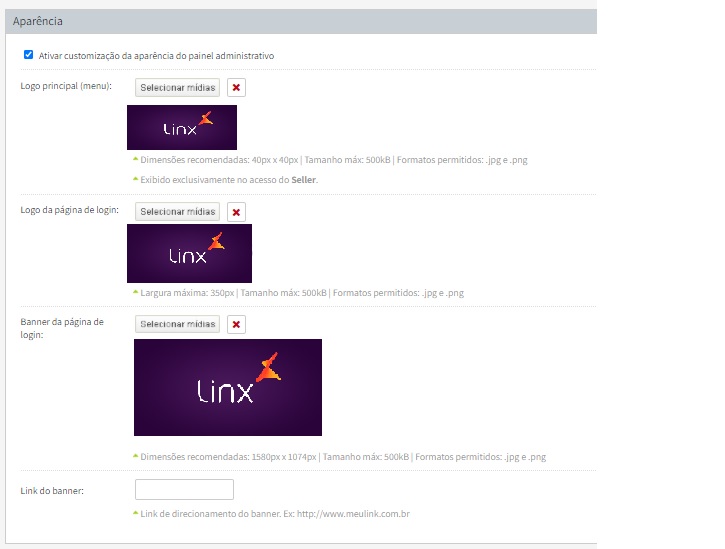Select media for Logo da página de login
The image size is (725, 549).
[178, 212]
